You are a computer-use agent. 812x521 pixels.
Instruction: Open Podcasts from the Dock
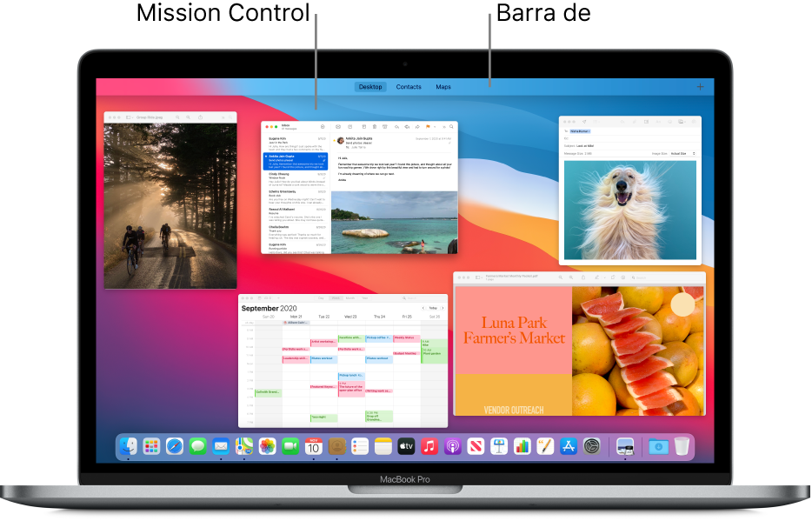click(x=453, y=446)
